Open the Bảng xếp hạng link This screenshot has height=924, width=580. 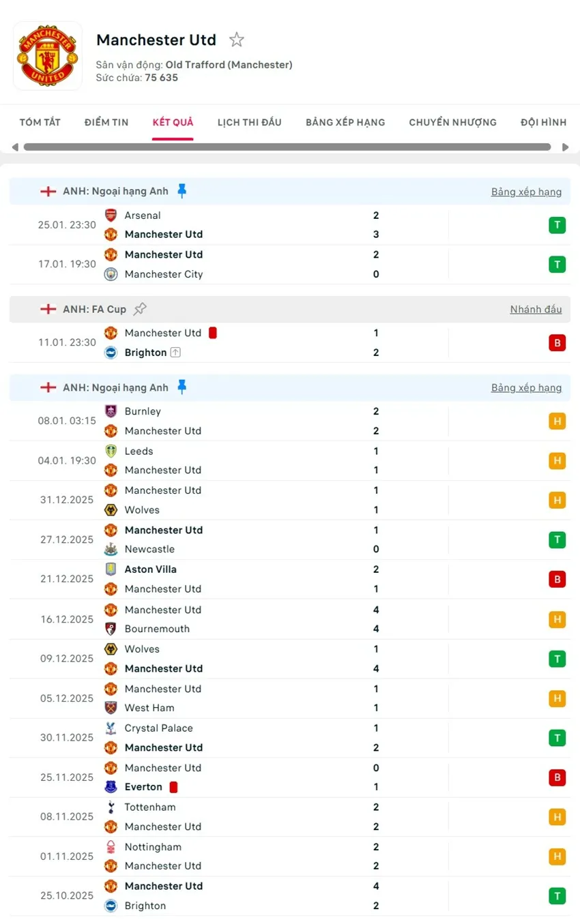tap(526, 192)
